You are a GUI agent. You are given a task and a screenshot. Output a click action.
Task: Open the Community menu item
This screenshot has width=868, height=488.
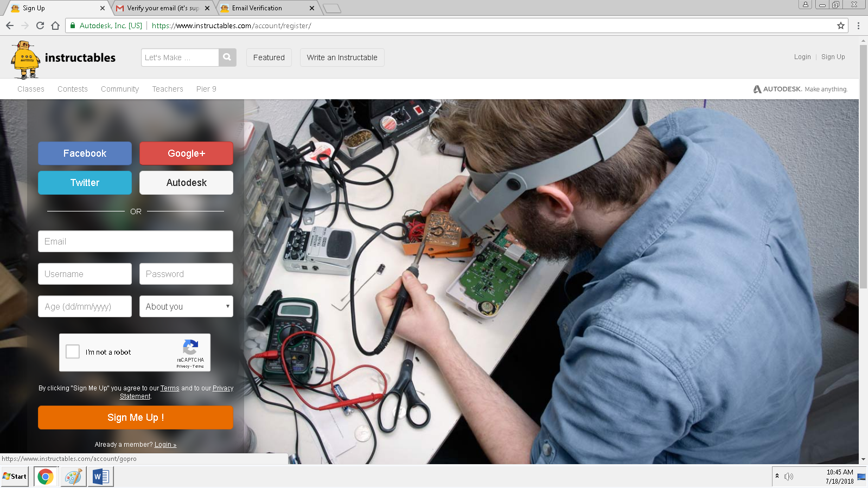(120, 89)
